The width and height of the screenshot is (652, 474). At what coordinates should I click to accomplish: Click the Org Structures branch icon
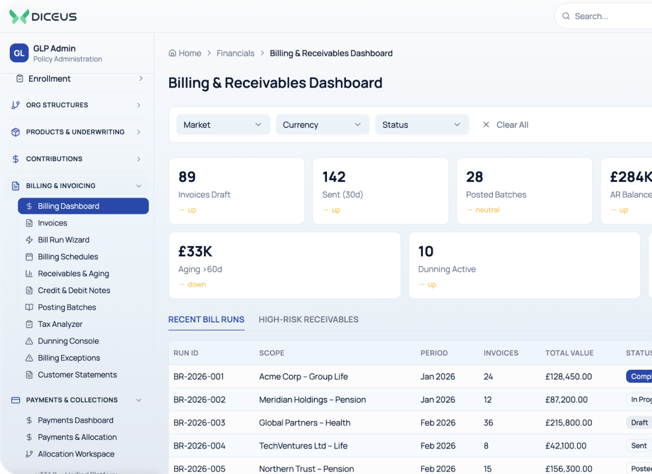tap(15, 105)
